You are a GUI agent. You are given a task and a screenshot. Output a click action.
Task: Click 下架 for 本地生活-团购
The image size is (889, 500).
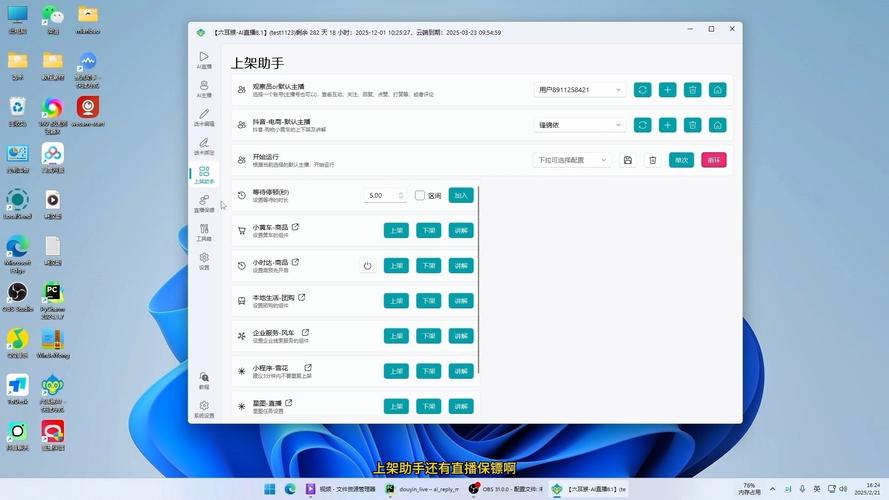pyautogui.click(x=428, y=300)
